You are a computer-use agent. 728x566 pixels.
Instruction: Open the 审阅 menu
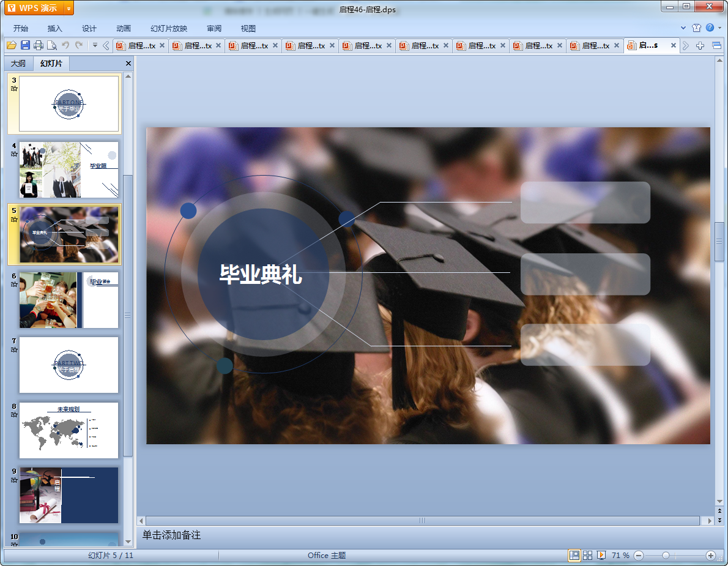point(214,28)
